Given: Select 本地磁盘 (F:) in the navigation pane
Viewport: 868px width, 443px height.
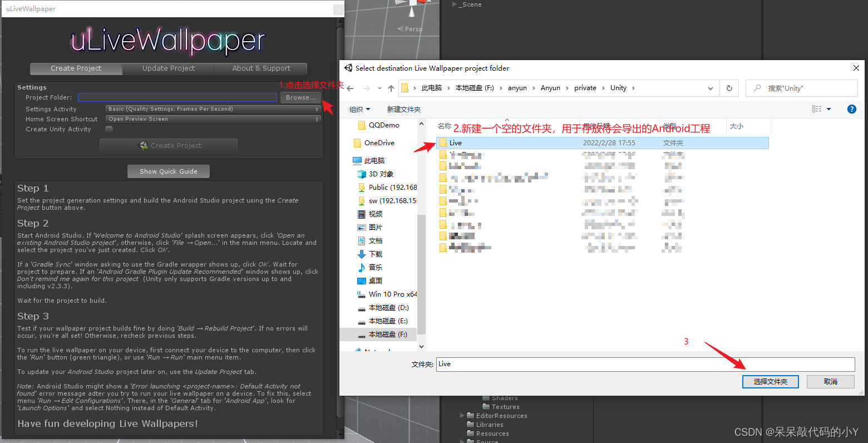Looking at the screenshot, I should click(x=388, y=334).
